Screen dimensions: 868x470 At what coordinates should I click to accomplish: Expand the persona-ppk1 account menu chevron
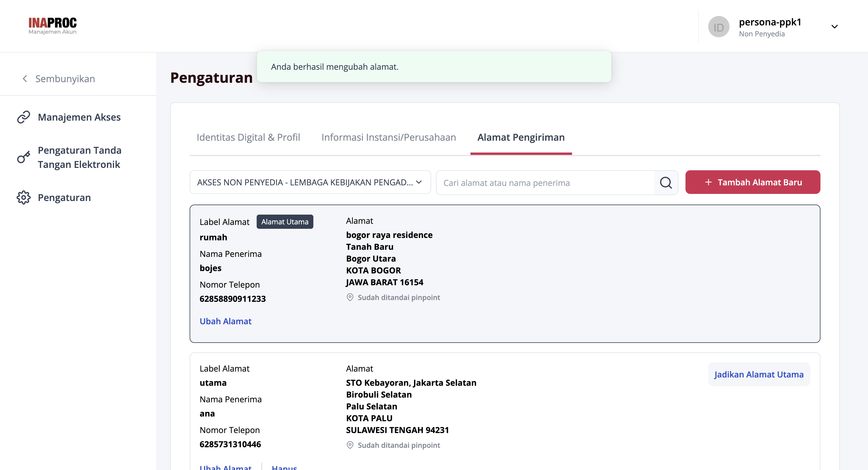[834, 27]
